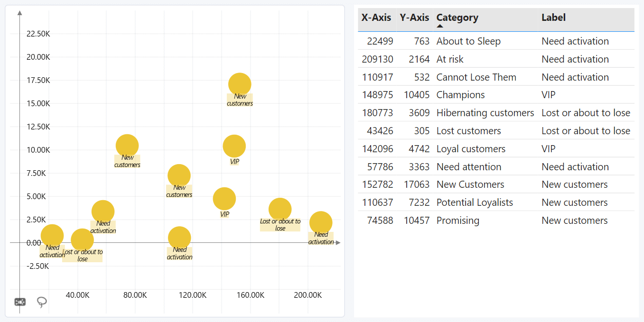644x322 pixels.
Task: Click the sort arrow under Category header
Action: (x=440, y=26)
